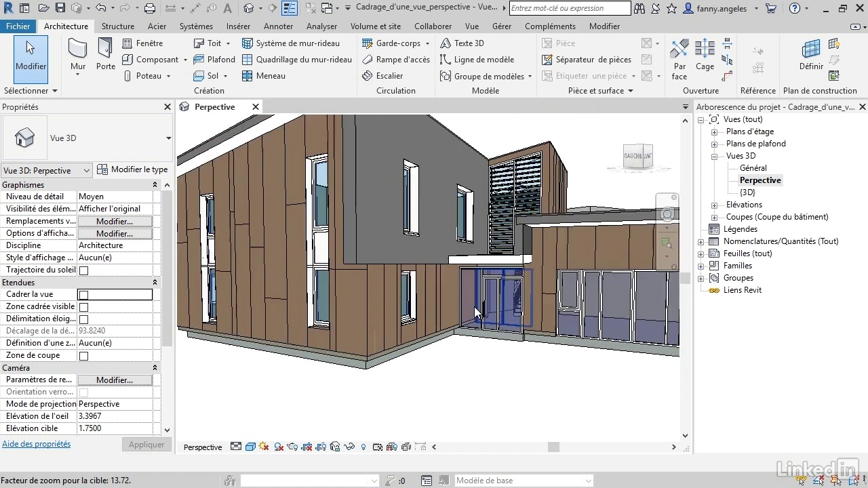Click the Print icon in quick access toolbar

click(150, 8)
